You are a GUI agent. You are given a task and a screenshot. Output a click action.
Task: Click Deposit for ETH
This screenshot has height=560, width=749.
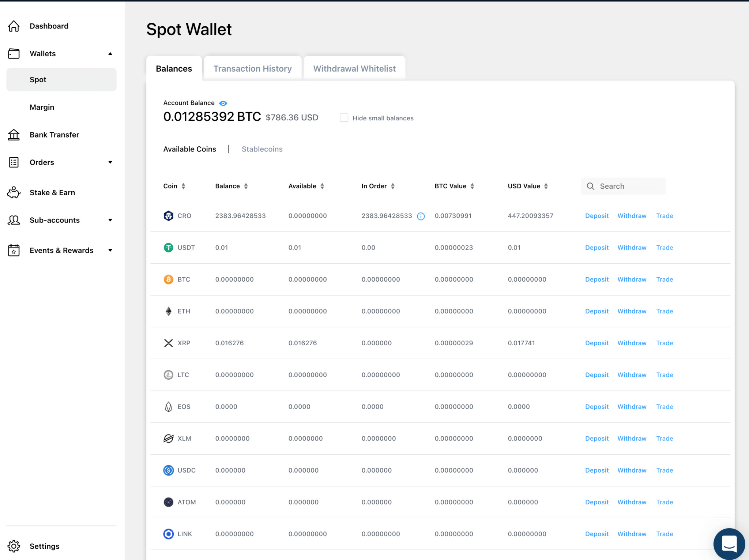click(x=596, y=311)
